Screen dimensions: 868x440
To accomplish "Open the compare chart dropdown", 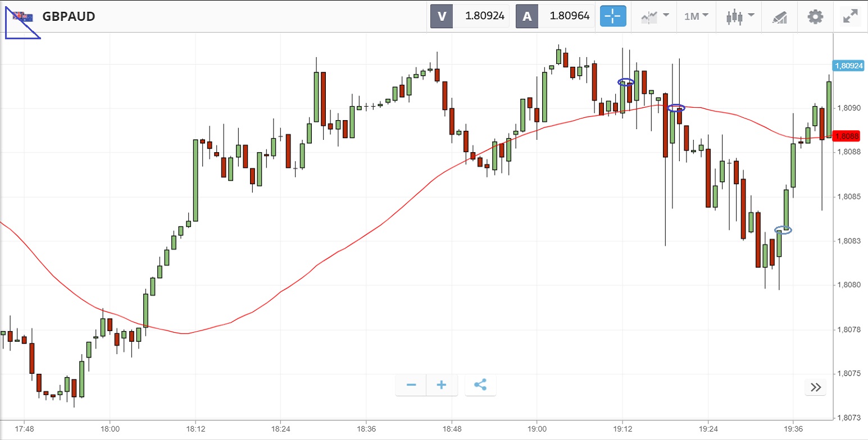I will click(x=654, y=16).
